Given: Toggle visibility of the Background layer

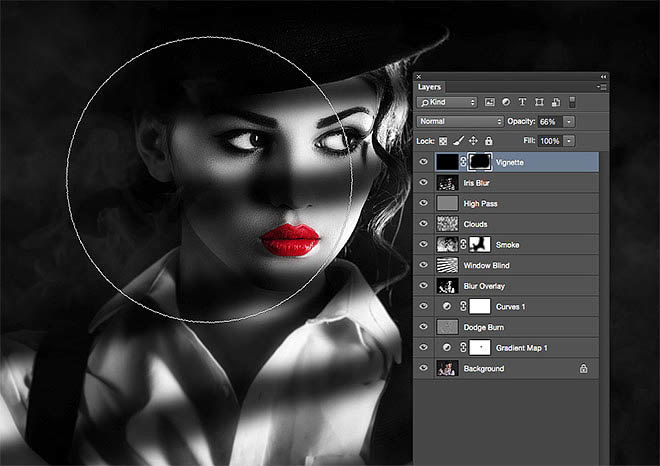Looking at the screenshot, I should click(424, 369).
